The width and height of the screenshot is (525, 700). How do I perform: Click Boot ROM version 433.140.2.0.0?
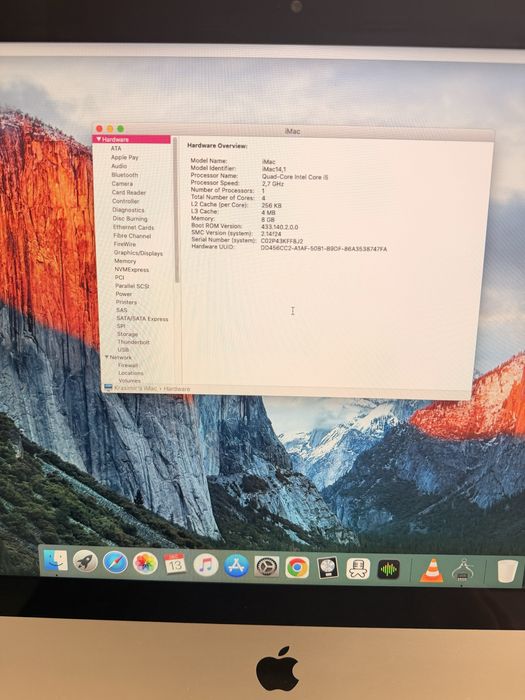click(279, 227)
